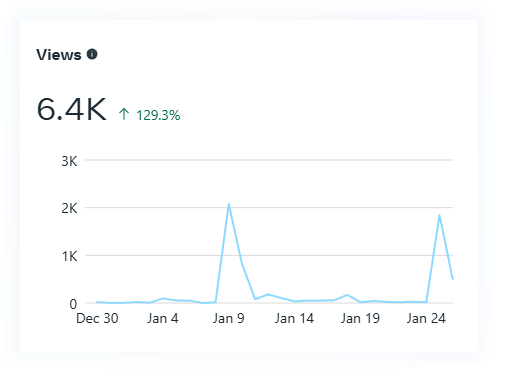The height and width of the screenshot is (392, 517).
Task: Click the green upward trend arrow
Action: (124, 114)
